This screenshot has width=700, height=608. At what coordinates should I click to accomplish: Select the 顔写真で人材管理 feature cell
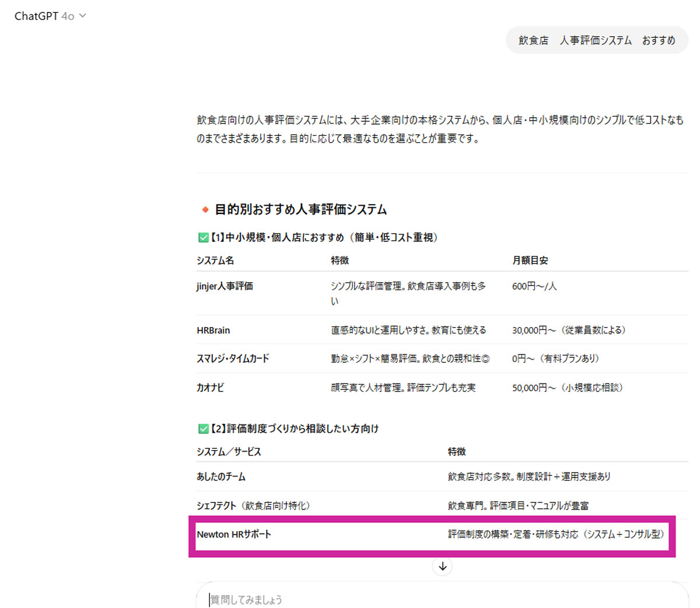click(403, 388)
